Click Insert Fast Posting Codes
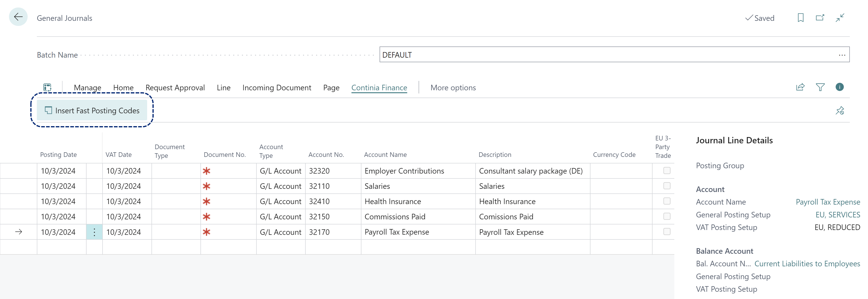 pos(92,110)
